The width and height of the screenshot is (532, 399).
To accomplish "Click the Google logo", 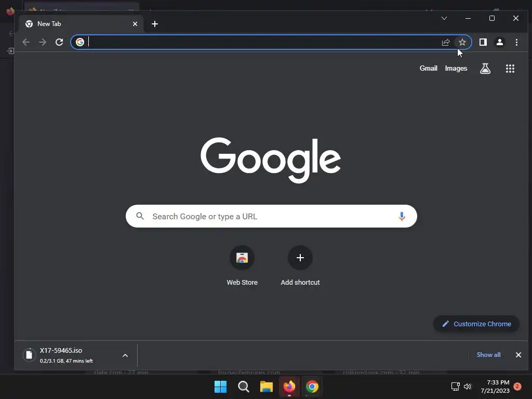I will tap(270, 160).
